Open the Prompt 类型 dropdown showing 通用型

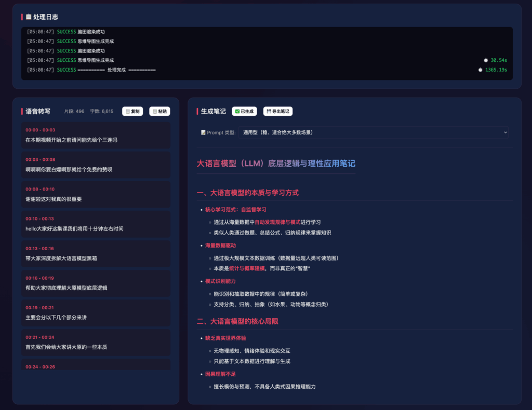374,133
